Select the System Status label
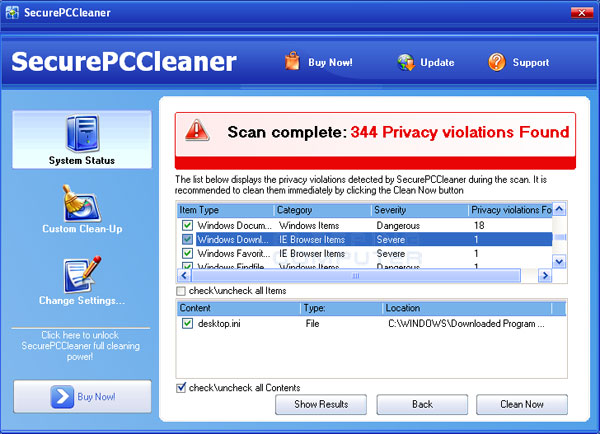 click(82, 160)
